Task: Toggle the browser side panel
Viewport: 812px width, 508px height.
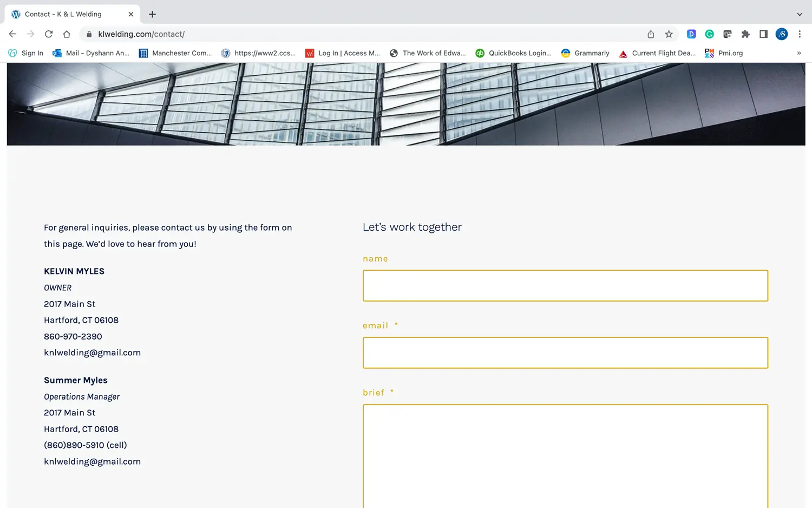Action: coord(763,34)
